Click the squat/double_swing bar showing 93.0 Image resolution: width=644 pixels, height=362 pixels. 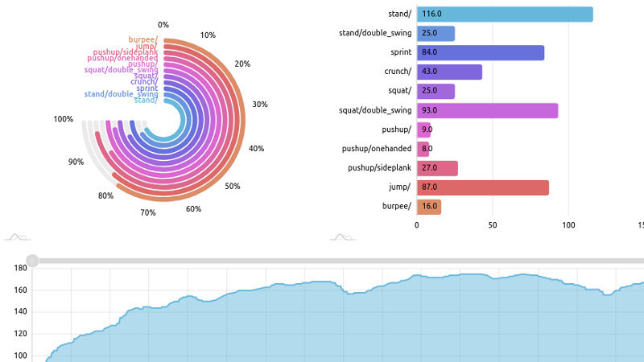[x=486, y=111]
